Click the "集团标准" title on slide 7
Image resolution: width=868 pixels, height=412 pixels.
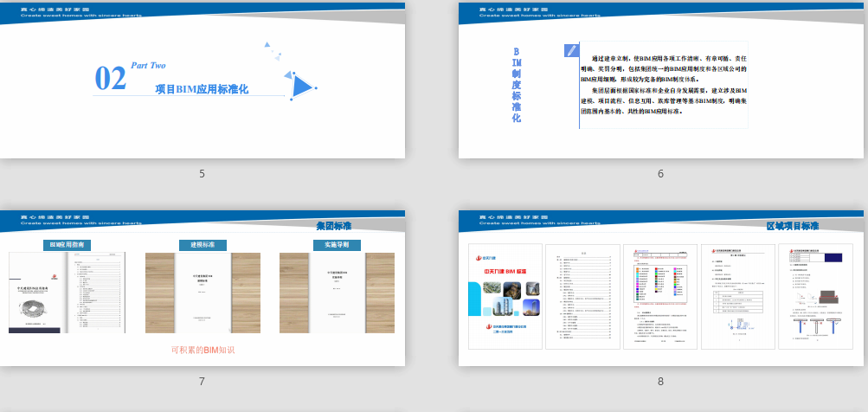pos(333,226)
